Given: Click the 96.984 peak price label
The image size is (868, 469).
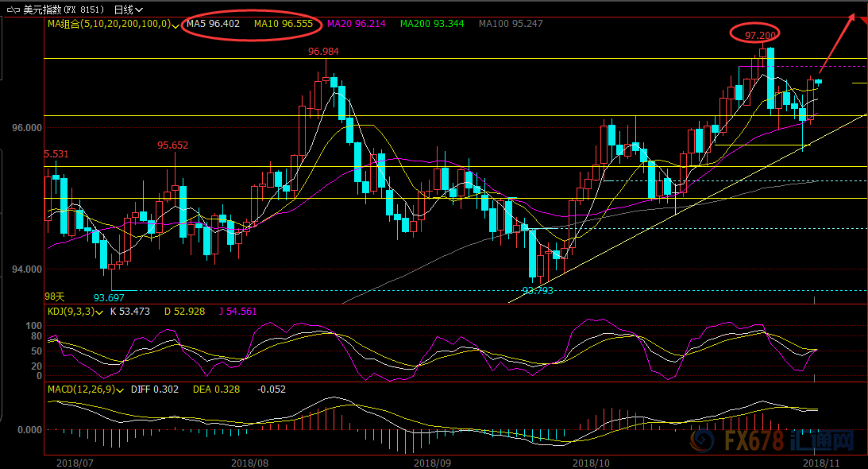Looking at the screenshot, I should [x=324, y=52].
